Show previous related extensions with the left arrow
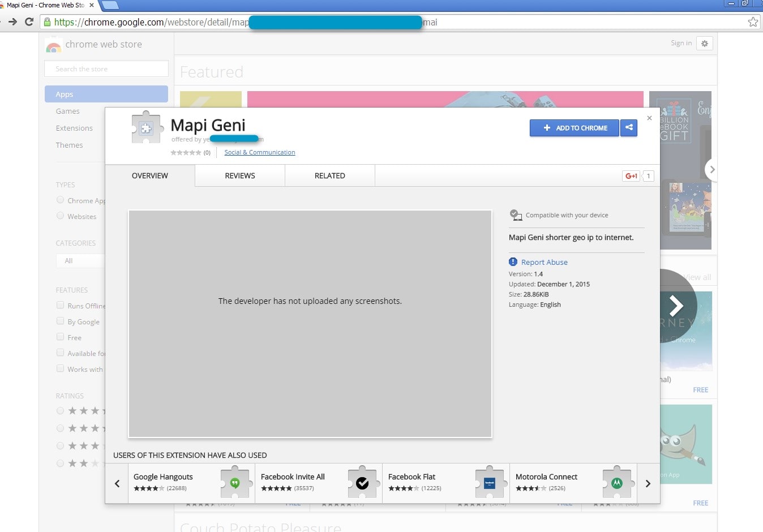The image size is (763, 532). pyautogui.click(x=117, y=483)
